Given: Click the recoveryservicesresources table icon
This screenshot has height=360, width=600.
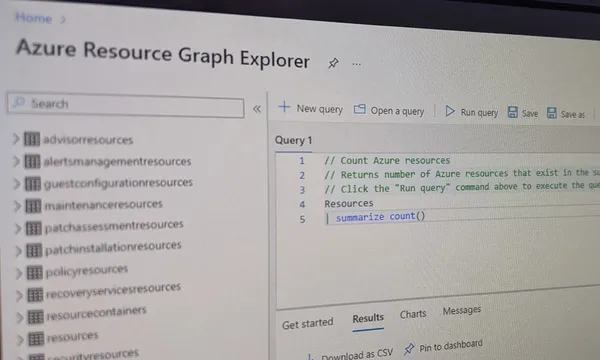Looking at the screenshot, I should [35, 295].
